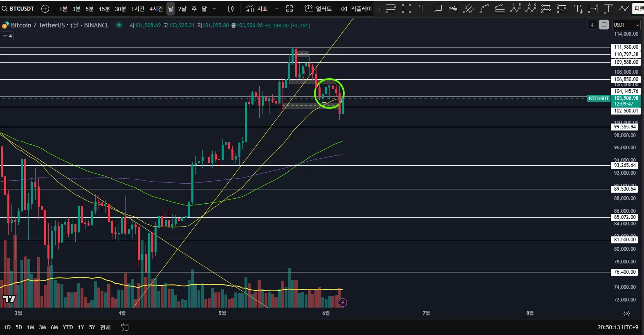Expand the collapsed indicator legend showing 4

tap(7, 36)
